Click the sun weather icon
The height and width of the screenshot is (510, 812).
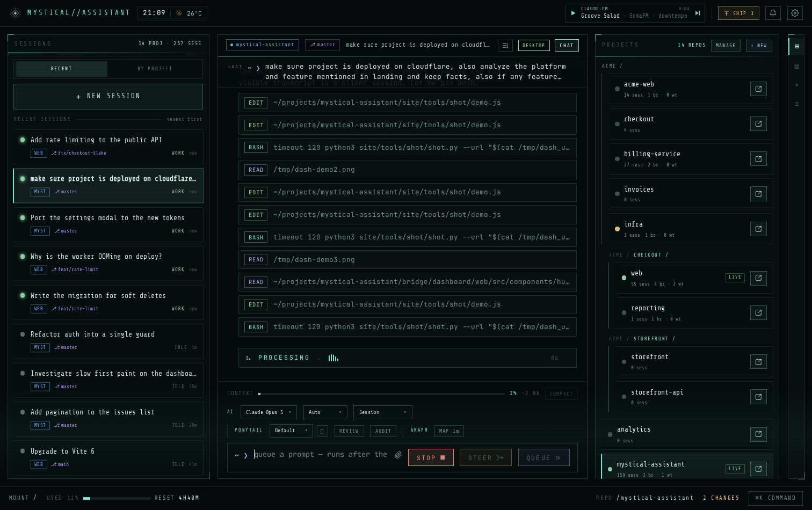pos(179,13)
